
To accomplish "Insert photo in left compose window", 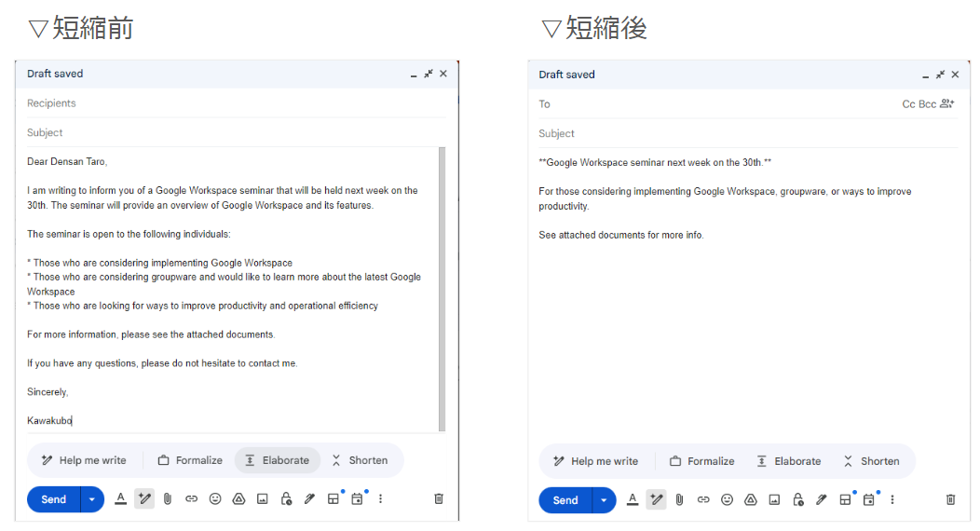I will [263, 498].
